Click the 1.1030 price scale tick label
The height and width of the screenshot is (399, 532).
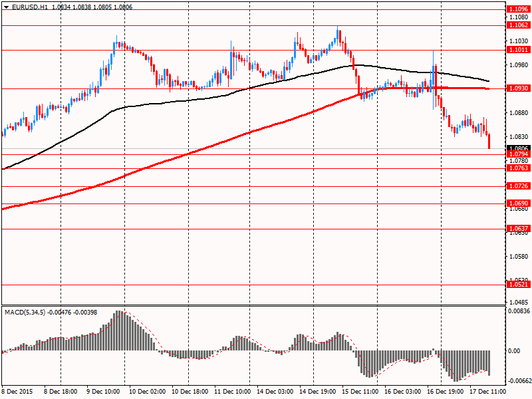tap(519, 41)
